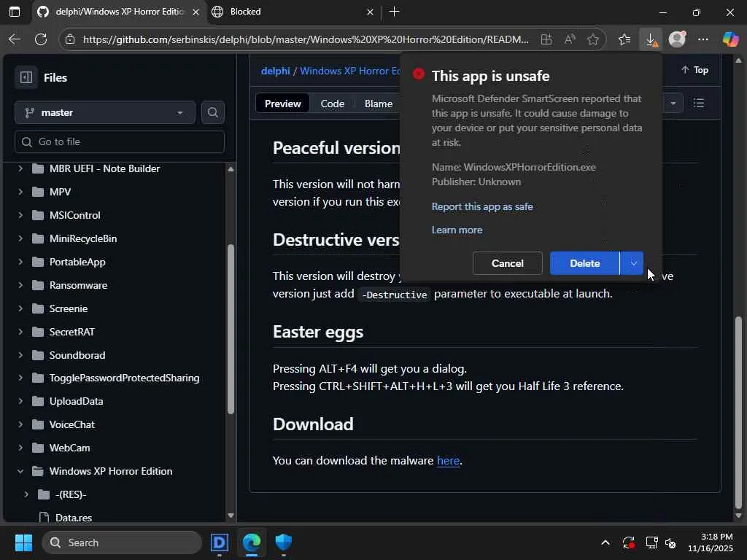Image resolution: width=747 pixels, height=560 pixels.
Task: Close the Blocked tab
Action: (x=370, y=12)
